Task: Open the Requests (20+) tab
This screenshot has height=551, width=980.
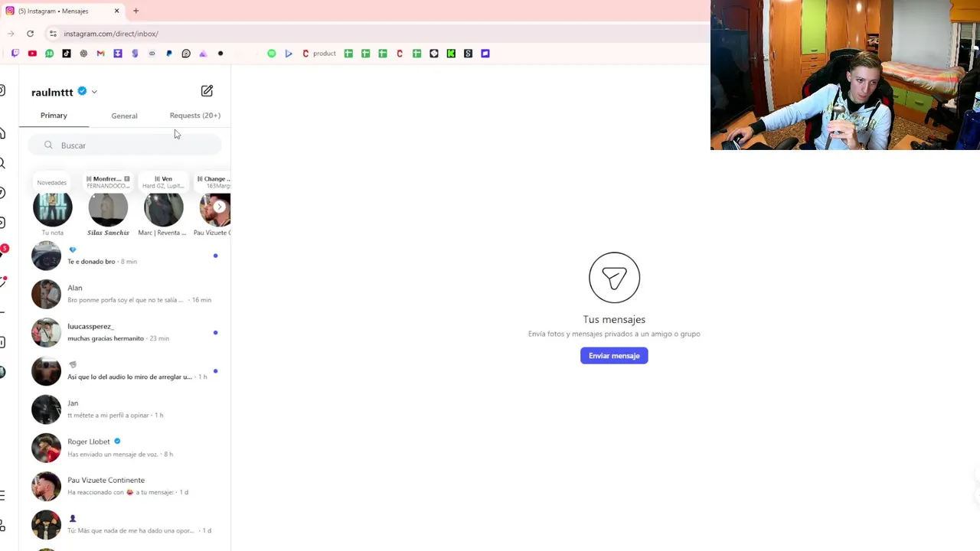Action: [x=194, y=116]
